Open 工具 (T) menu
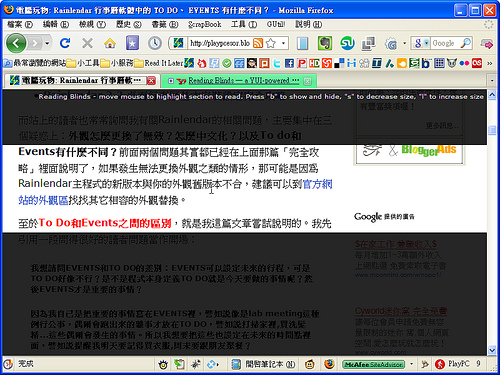500x375 pixels. coord(244,24)
